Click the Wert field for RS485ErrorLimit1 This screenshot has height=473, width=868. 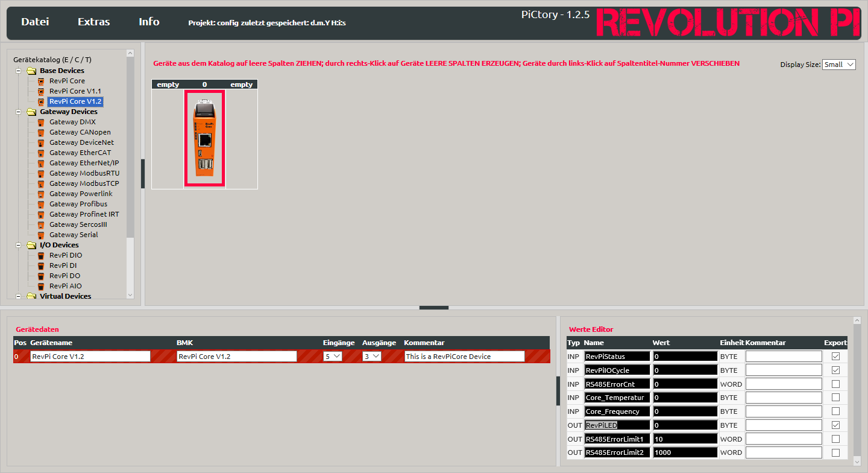pos(685,439)
